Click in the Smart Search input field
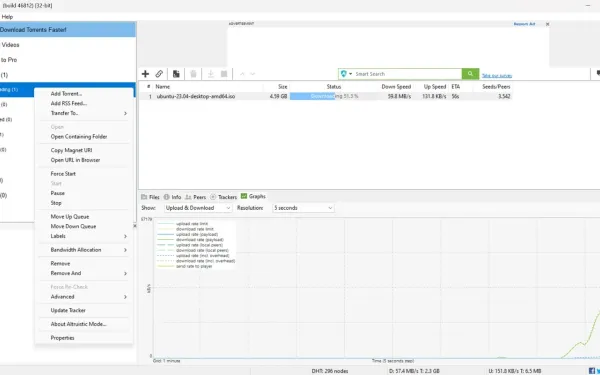 pos(408,74)
